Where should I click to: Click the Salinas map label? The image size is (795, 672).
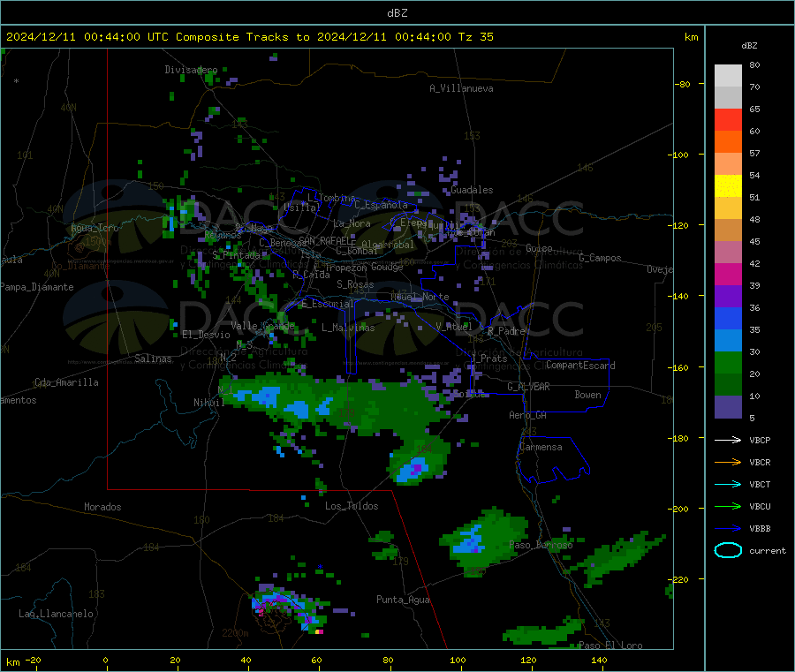153,359
